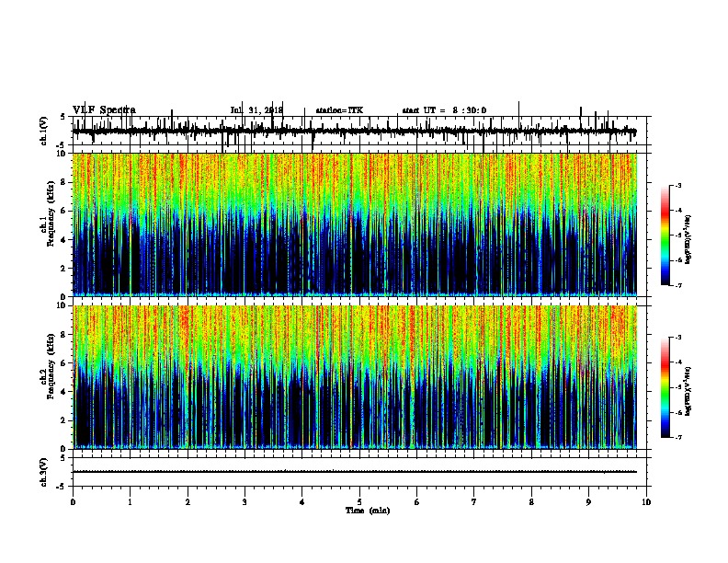The width and height of the screenshot is (728, 563).
Task: Click the ch.1 voltage waveform trace
Action: [355, 132]
